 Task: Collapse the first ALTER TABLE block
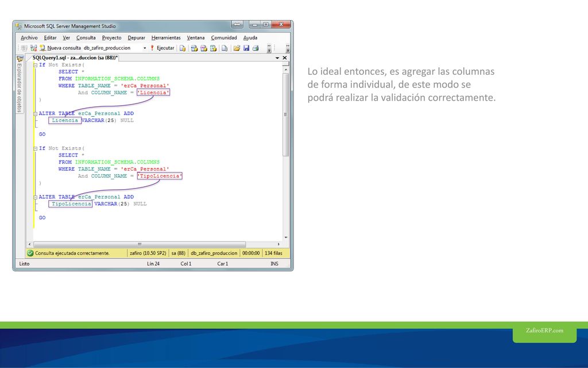click(x=35, y=113)
